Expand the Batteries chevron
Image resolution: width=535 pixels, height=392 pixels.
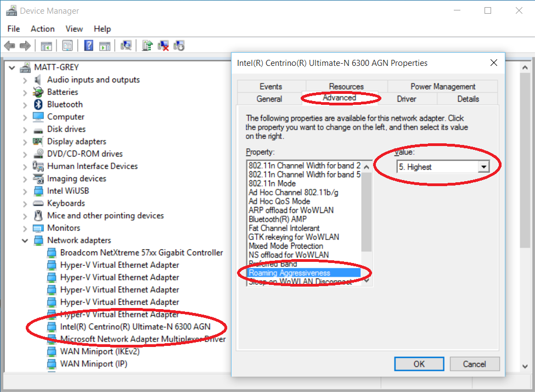pyautogui.click(x=25, y=92)
